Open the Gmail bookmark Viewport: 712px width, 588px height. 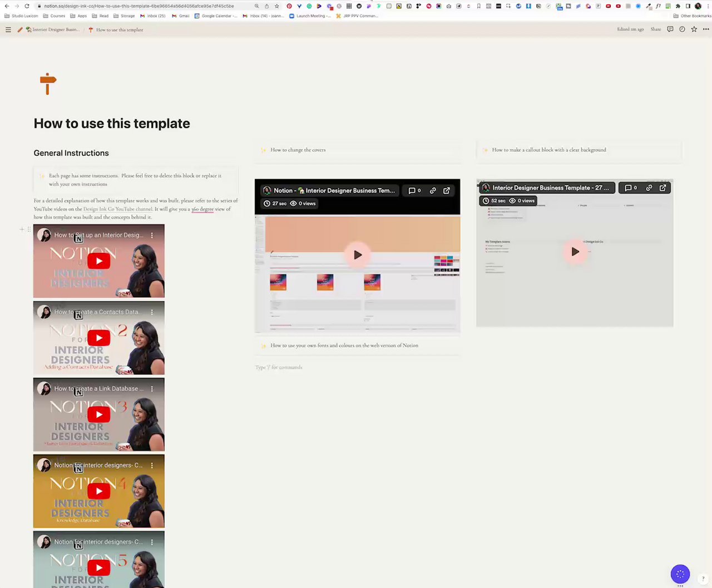click(x=181, y=16)
